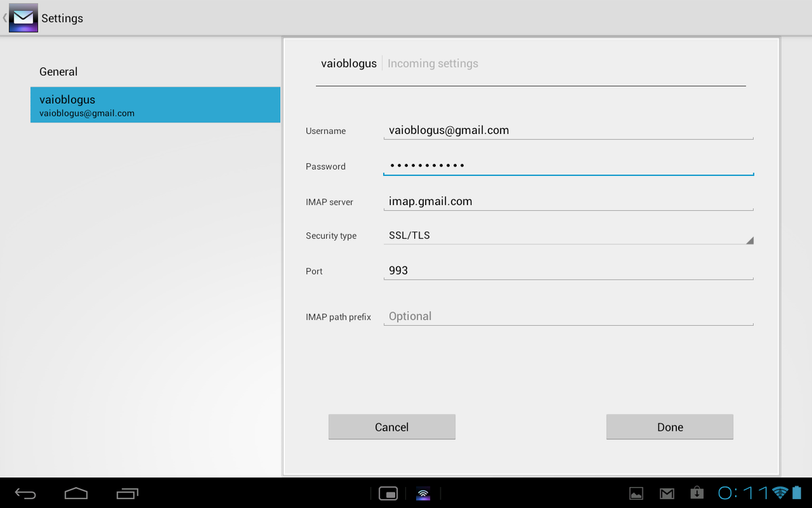Viewport: 812px width, 508px height.
Task: Open the Gmail notification icon
Action: click(x=667, y=493)
